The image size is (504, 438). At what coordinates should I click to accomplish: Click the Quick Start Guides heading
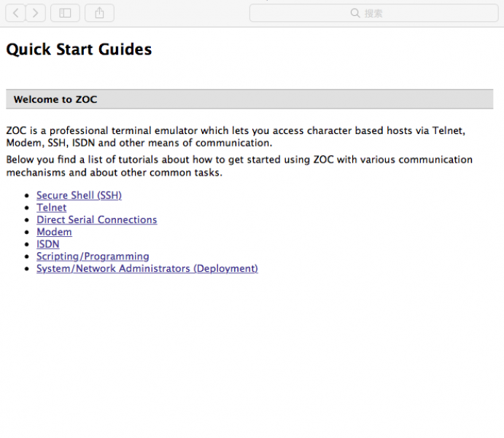79,50
